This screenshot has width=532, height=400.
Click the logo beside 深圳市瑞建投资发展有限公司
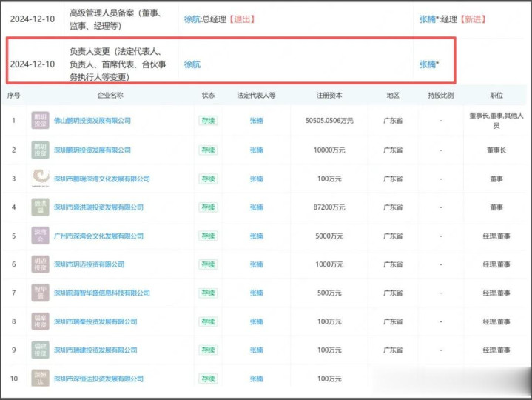click(40, 350)
